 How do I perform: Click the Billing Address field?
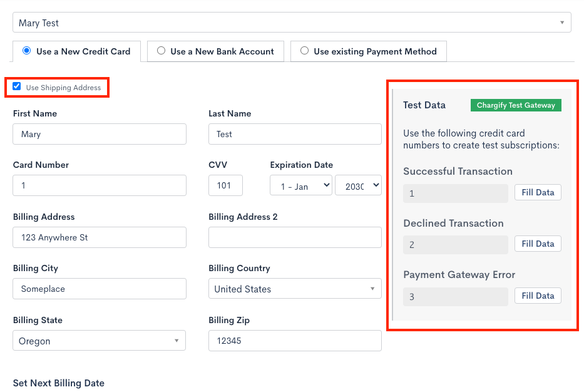(100, 237)
